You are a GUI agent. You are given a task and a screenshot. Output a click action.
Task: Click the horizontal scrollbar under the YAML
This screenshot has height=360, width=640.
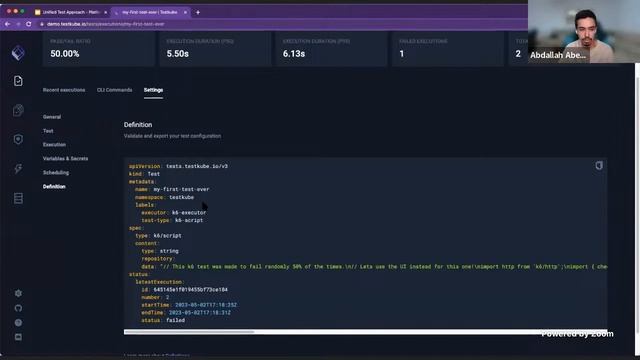(189, 332)
